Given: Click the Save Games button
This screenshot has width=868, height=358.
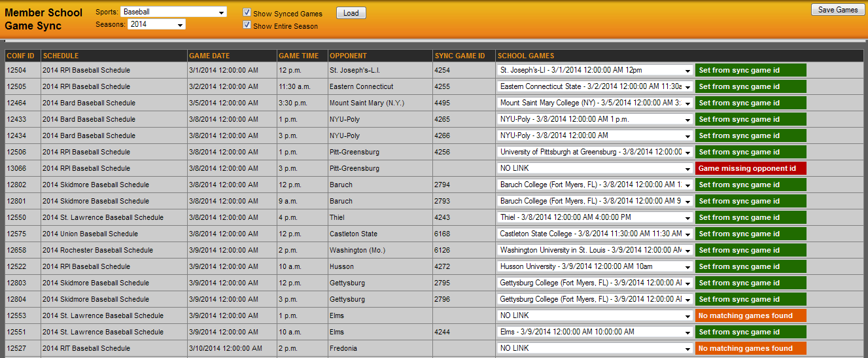Looking at the screenshot, I should coord(838,10).
